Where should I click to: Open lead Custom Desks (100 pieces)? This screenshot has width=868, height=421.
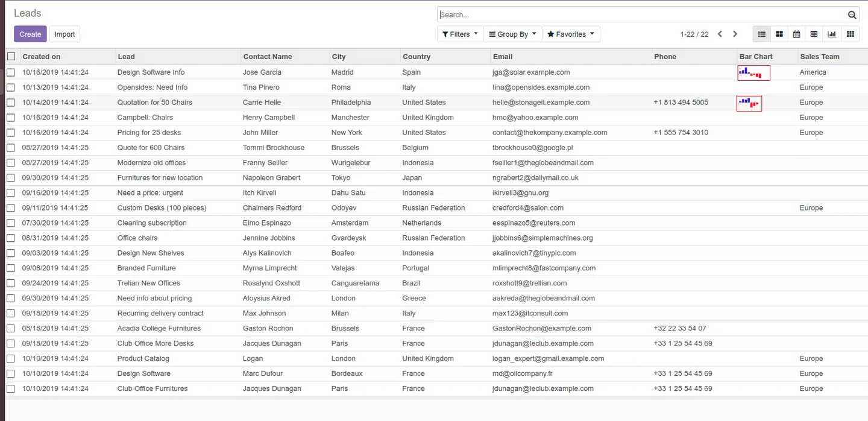pyautogui.click(x=162, y=208)
